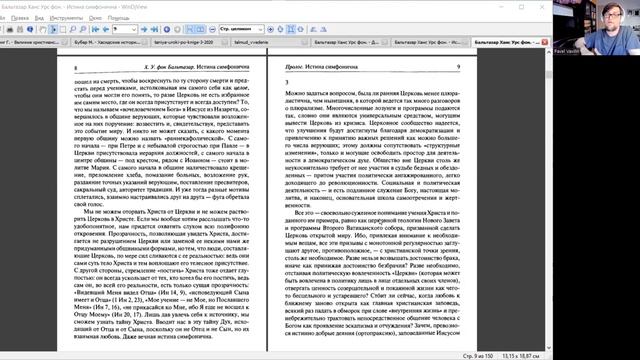The image size is (640, 360).
Task: Click the '13,15 x 18,87 см' status entry
Action: coord(520,356)
